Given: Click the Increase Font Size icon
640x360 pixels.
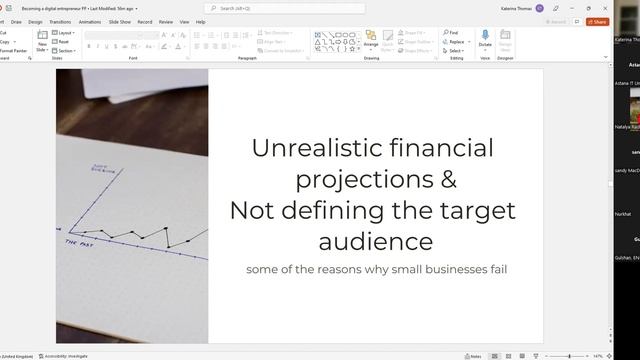Looking at the screenshot, I should click(x=164, y=36).
